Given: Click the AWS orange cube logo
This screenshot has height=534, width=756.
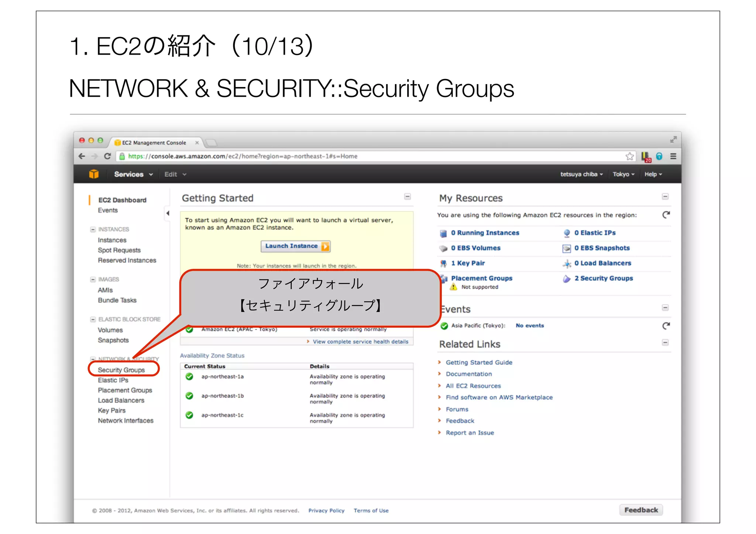Looking at the screenshot, I should pos(94,174).
